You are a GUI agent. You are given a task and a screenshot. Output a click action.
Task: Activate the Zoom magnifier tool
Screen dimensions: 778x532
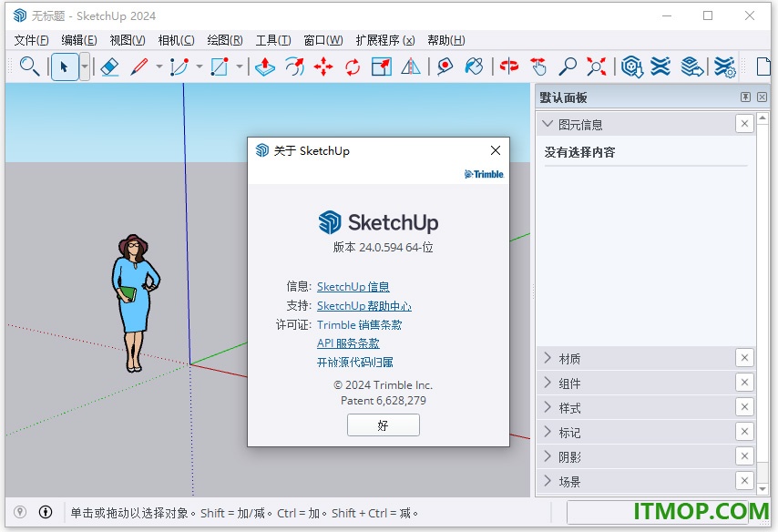568,66
